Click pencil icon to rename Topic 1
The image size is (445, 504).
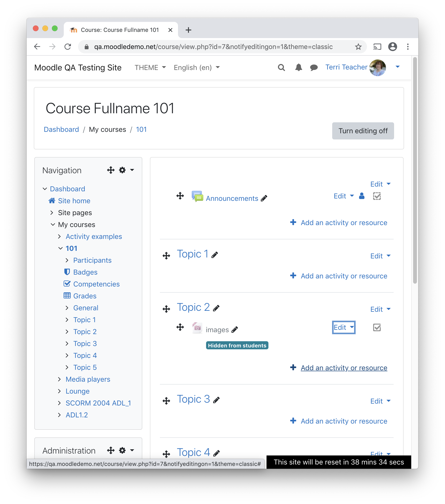point(215,255)
